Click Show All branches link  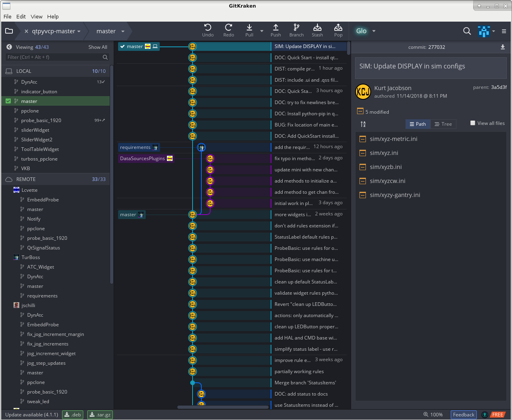tap(98, 47)
